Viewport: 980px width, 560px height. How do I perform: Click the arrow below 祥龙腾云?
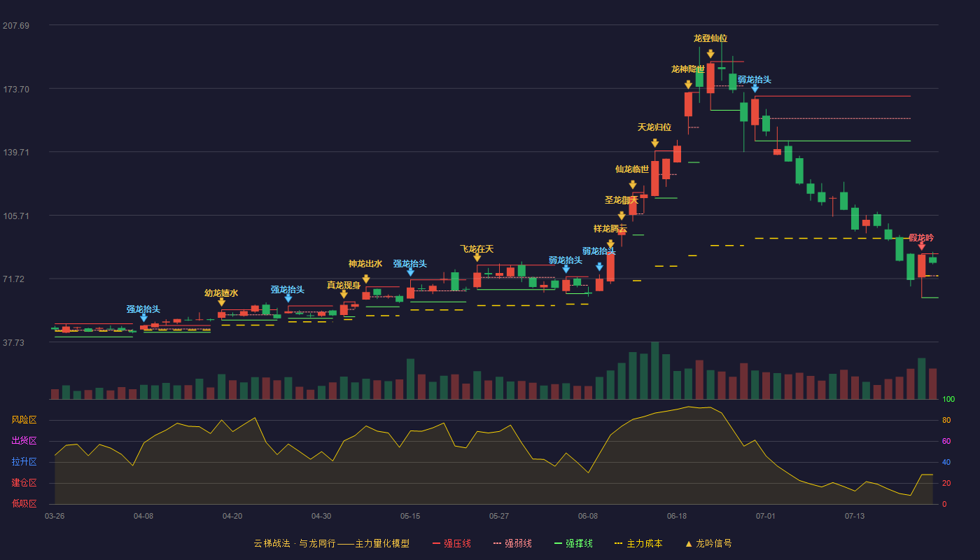coord(610,244)
